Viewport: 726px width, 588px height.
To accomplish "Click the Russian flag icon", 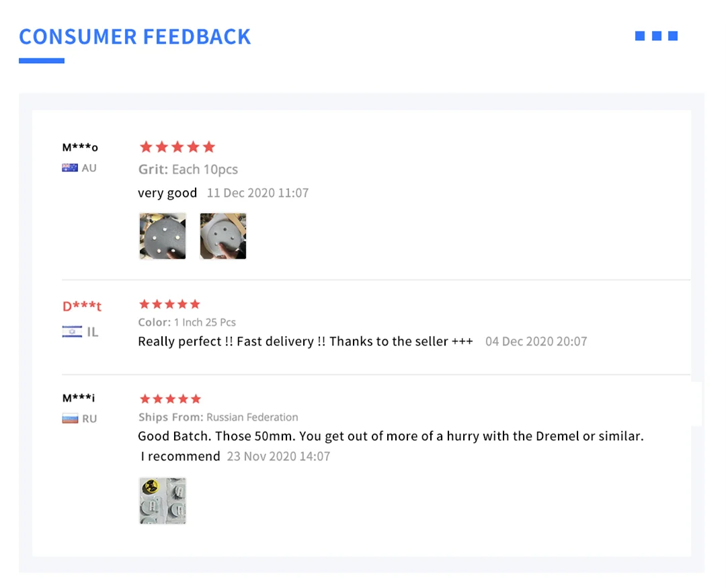I will (70, 419).
